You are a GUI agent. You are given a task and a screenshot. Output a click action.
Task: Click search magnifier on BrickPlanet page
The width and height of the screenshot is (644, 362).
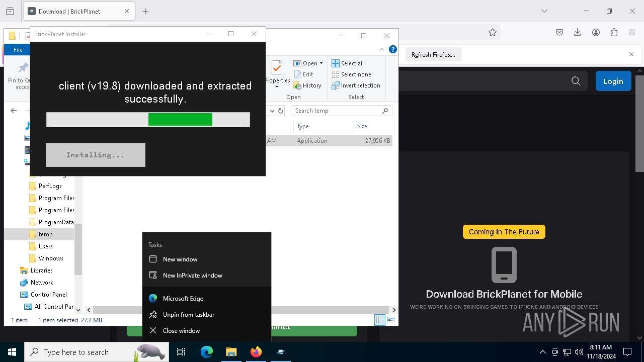point(576,81)
